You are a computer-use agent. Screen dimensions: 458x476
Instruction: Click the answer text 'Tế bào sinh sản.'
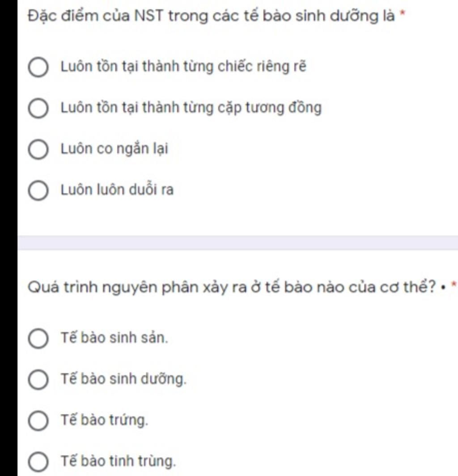coord(114,337)
